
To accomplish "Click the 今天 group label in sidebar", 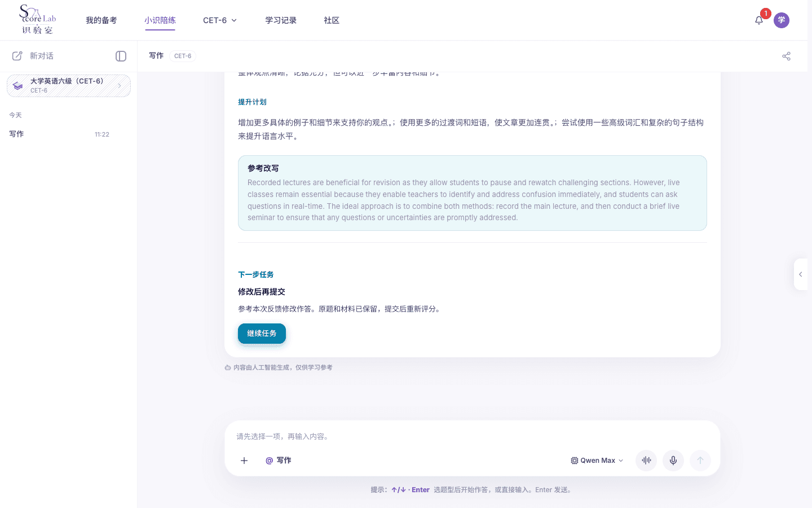I will 15,115.
